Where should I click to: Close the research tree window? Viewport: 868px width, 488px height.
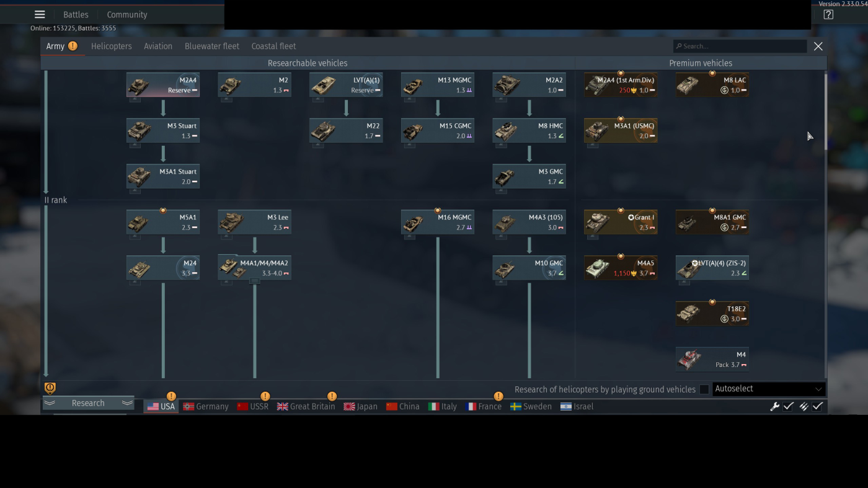click(818, 47)
